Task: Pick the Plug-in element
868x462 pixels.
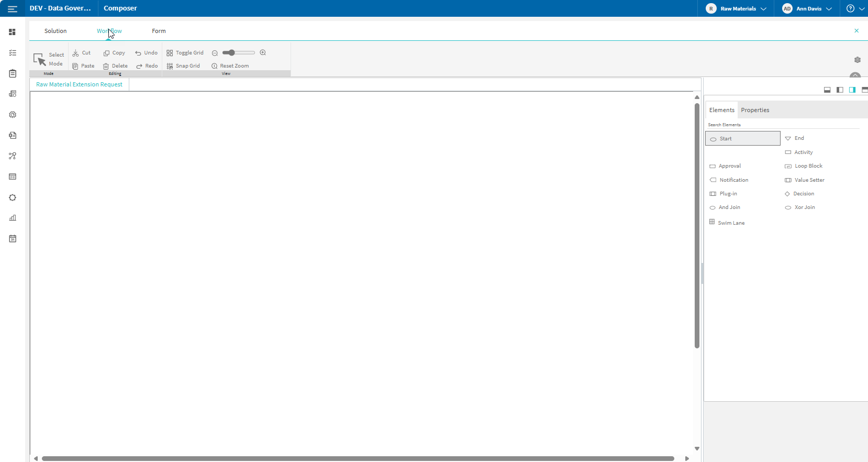Action: [723, 194]
